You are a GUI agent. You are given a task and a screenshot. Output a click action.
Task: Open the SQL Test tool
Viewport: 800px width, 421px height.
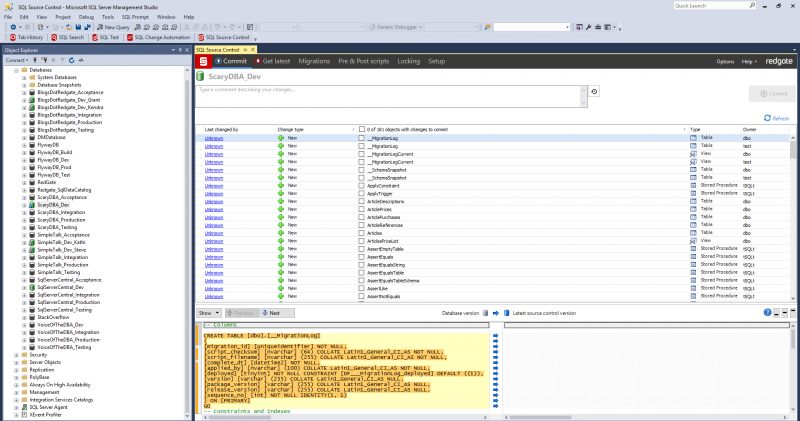(x=106, y=37)
